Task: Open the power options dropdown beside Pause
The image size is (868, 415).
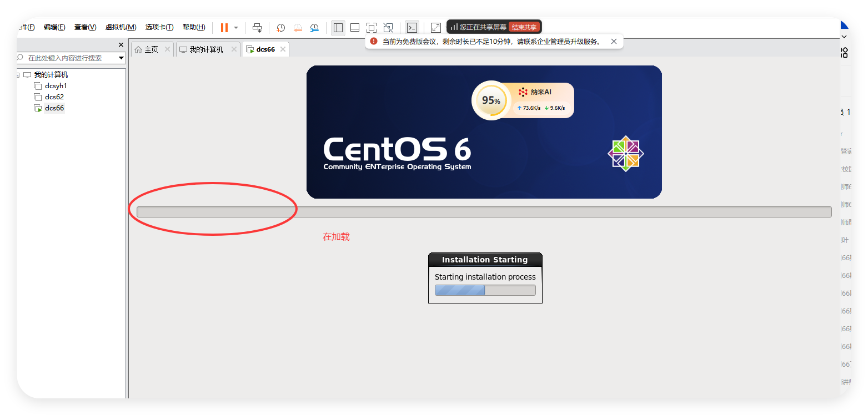Action: pyautogui.click(x=236, y=28)
